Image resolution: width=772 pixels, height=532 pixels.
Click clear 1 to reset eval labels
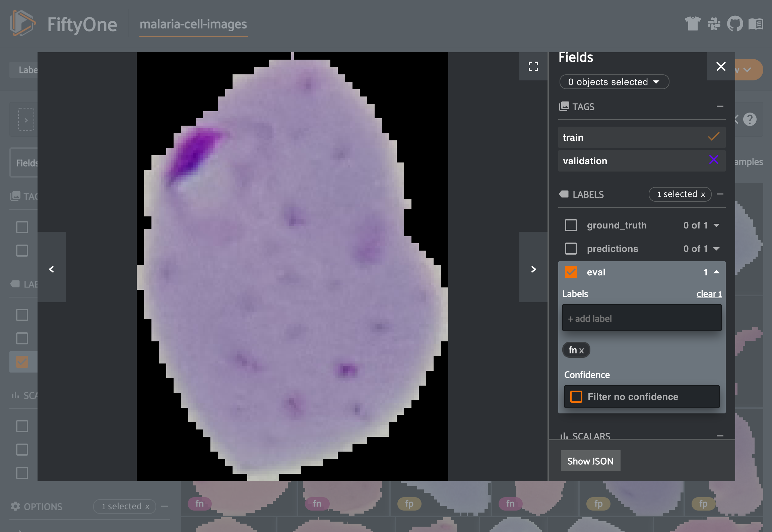click(709, 294)
